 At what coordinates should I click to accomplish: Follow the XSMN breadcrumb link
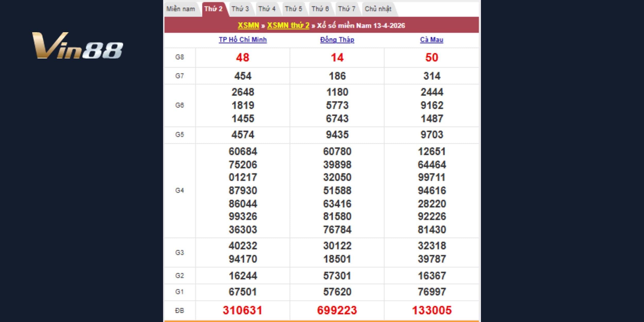(x=248, y=26)
